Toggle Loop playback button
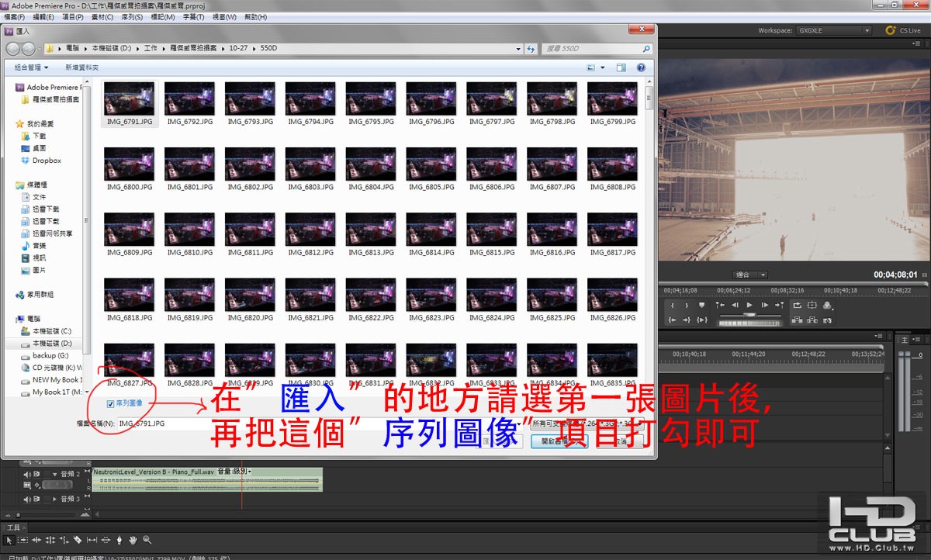This screenshot has width=931, height=560. click(797, 306)
